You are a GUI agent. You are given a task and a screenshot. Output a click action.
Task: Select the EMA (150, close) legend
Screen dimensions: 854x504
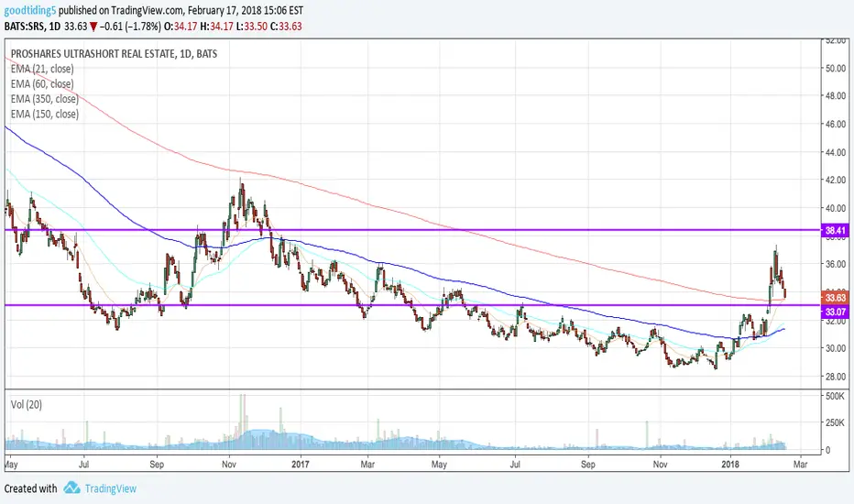point(45,114)
